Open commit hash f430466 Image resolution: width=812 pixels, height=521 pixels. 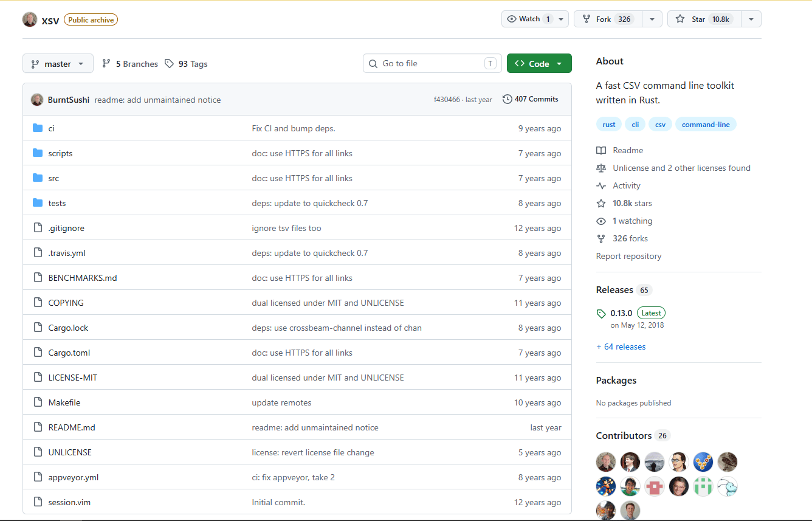click(447, 100)
